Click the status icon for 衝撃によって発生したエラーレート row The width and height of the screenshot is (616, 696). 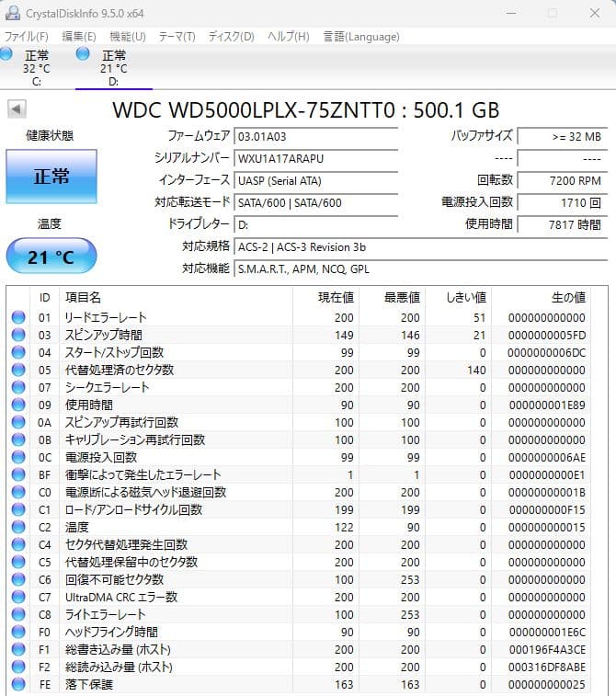[x=18, y=474]
